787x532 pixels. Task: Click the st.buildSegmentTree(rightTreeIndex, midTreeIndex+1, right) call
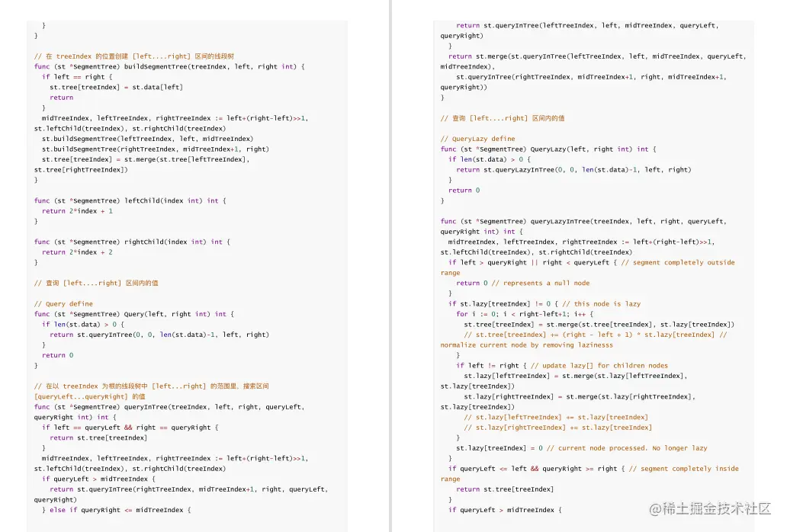click(156, 149)
